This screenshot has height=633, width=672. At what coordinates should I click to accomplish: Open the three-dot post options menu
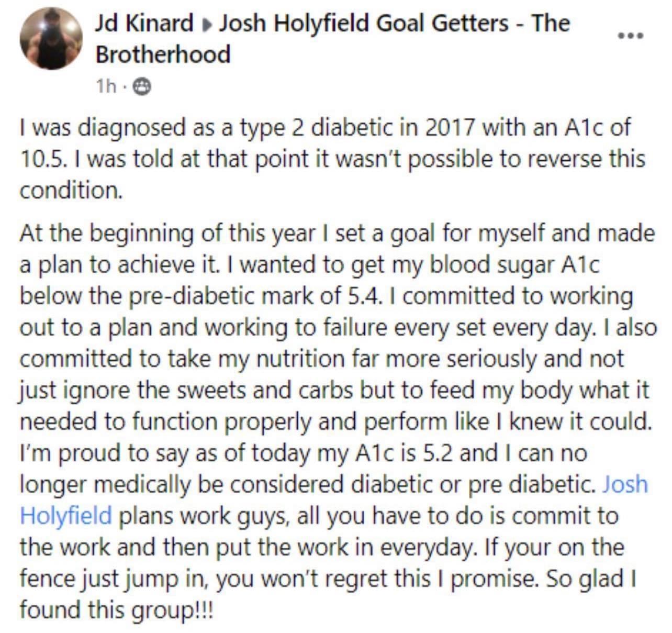point(630,36)
